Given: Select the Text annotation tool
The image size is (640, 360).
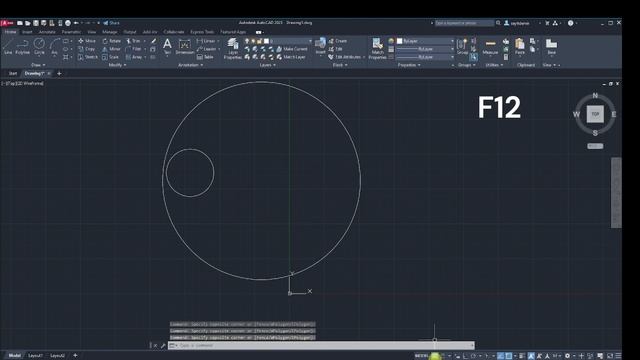Looking at the screenshot, I should click(x=167, y=47).
